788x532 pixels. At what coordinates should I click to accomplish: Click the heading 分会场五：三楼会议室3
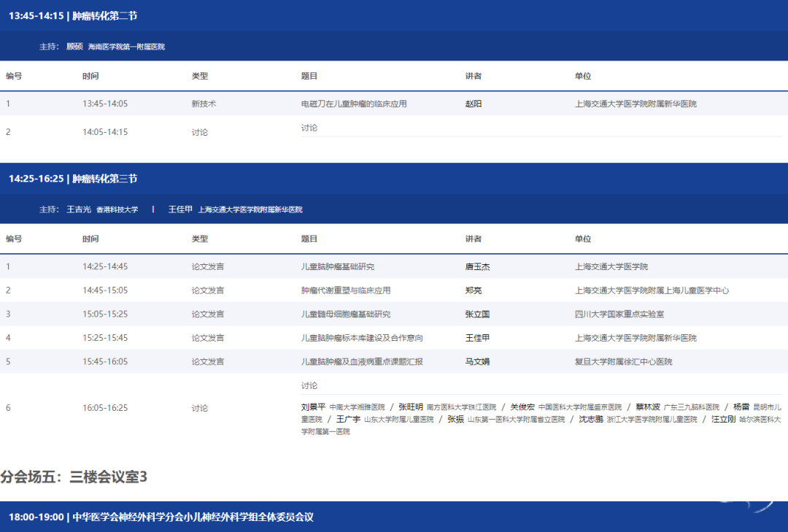coord(74,477)
